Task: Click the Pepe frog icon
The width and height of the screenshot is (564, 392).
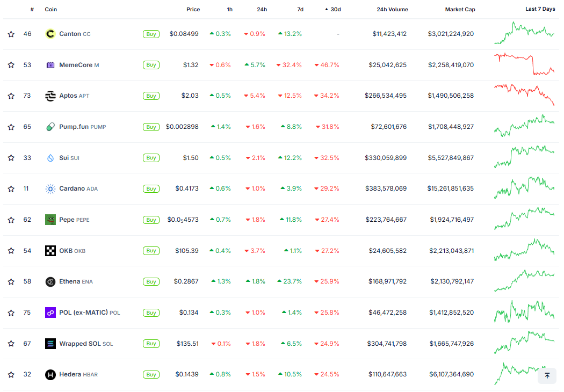Action: point(50,220)
